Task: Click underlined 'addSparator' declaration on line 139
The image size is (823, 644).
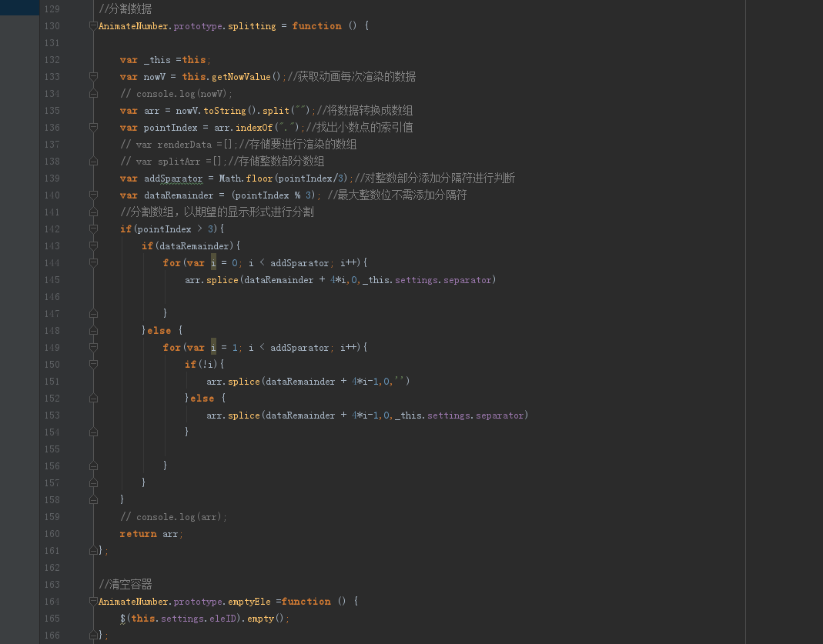Action: point(173,179)
